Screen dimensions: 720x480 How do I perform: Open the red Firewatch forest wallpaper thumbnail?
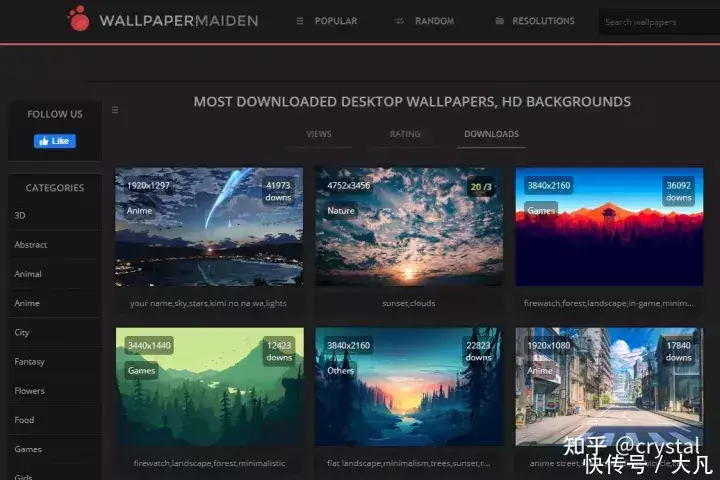tap(609, 227)
